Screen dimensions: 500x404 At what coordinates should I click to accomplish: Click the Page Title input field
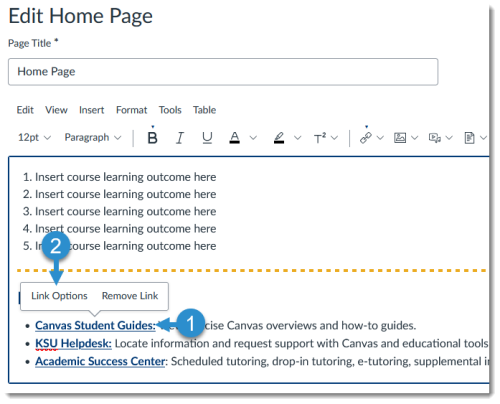(x=223, y=72)
